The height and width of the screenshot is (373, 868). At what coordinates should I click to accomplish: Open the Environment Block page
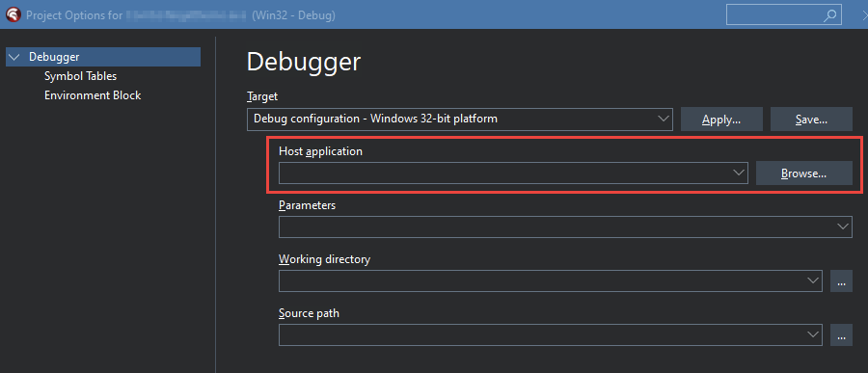93,95
